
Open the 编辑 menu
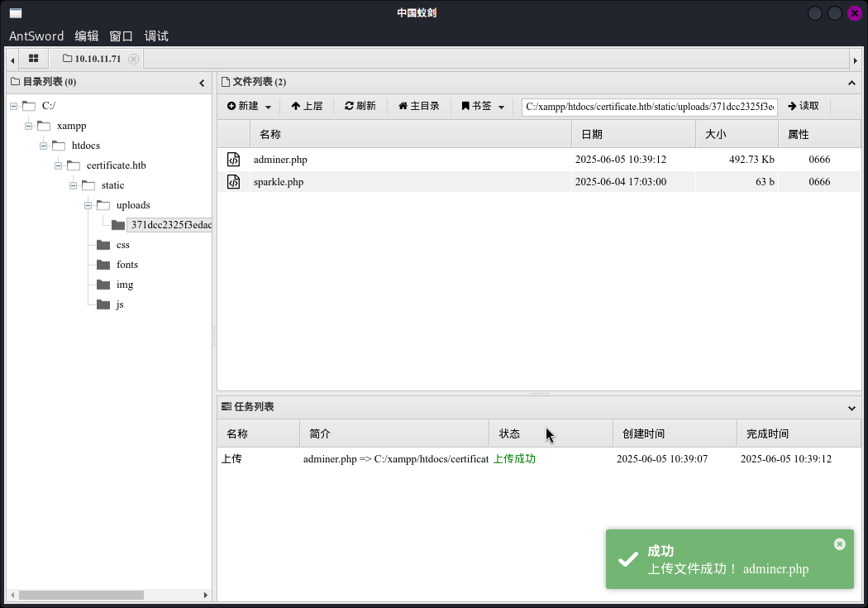pos(86,36)
